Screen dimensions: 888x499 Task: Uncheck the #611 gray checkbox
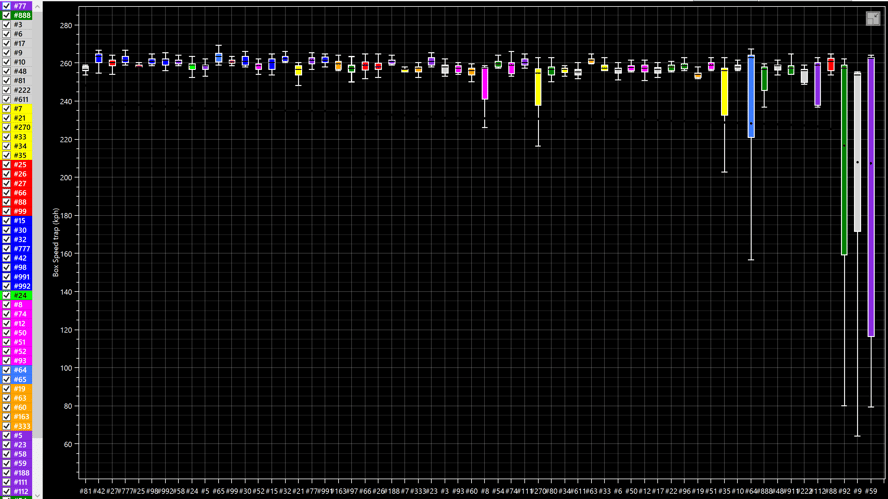[x=6, y=99]
